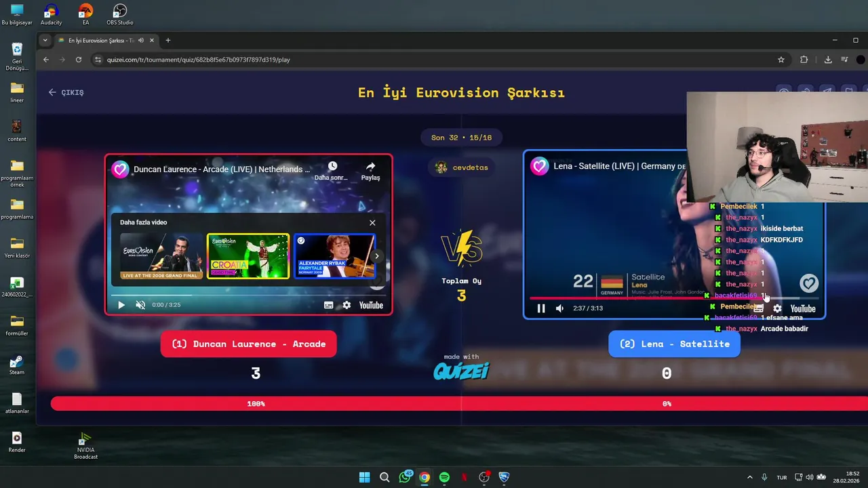Viewport: 868px width, 488px height.
Task: Open the volume icon in system tray
Action: [810, 477]
